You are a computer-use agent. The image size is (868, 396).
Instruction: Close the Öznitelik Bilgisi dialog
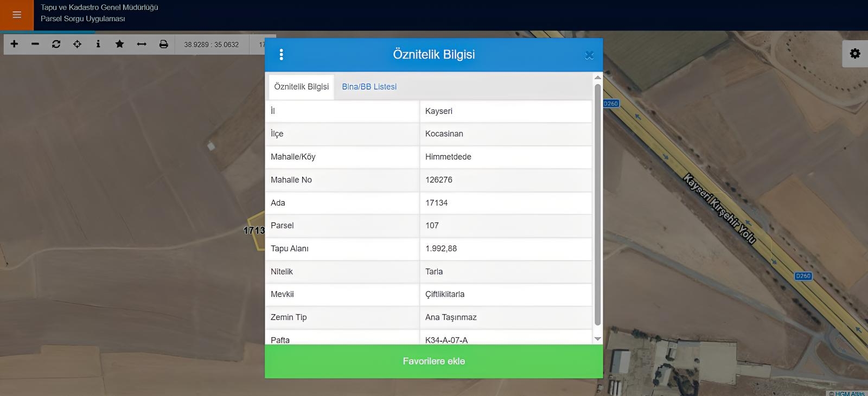point(589,55)
